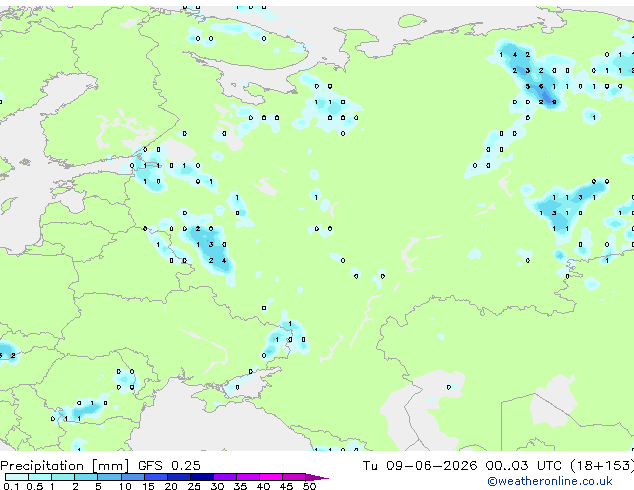The width and height of the screenshot is (634, 490).
Task: Click the legend scale label '40'
Action: tap(263, 486)
